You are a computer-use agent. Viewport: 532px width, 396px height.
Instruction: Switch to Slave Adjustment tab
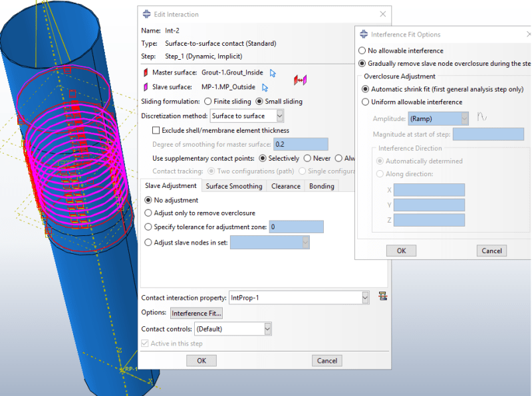[x=171, y=186]
